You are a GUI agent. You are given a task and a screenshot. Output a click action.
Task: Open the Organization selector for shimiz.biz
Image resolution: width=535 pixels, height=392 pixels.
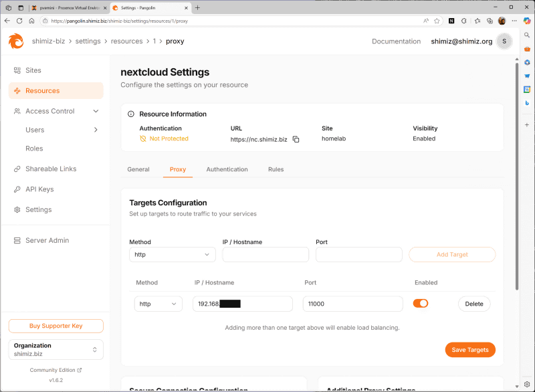tap(56, 349)
